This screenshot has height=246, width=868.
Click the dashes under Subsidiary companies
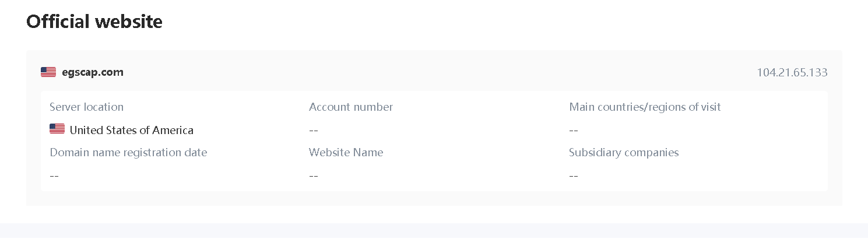[x=573, y=175]
